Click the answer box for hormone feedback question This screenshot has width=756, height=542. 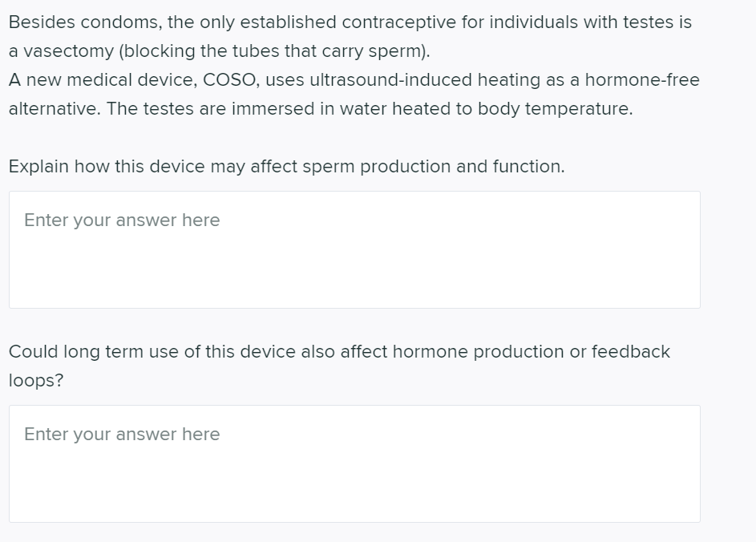(x=354, y=463)
